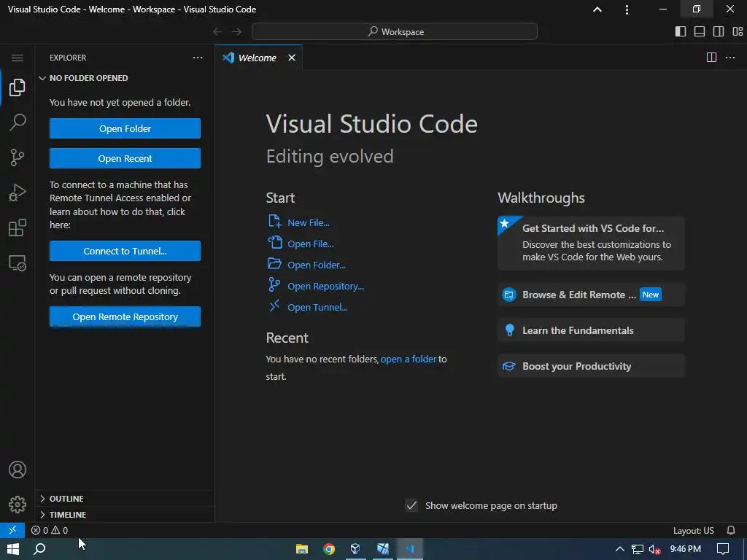
Task: Open the Windows Start menu
Action: point(13,549)
